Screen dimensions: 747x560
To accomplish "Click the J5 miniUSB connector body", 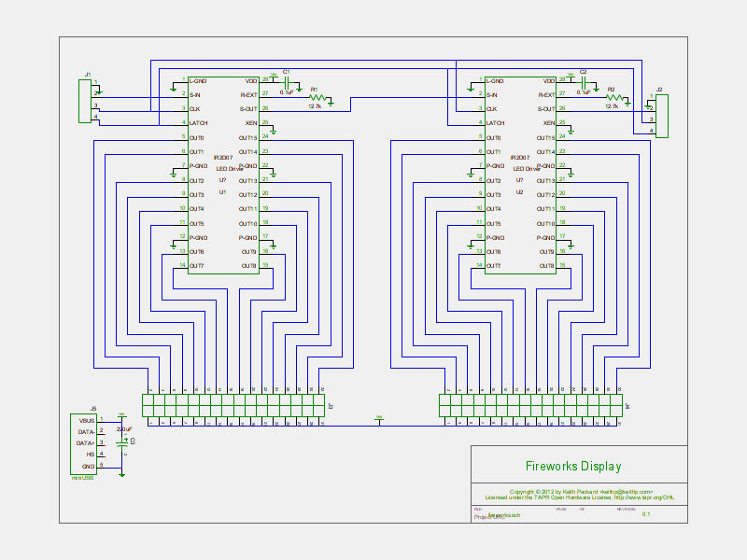I will (x=83, y=443).
